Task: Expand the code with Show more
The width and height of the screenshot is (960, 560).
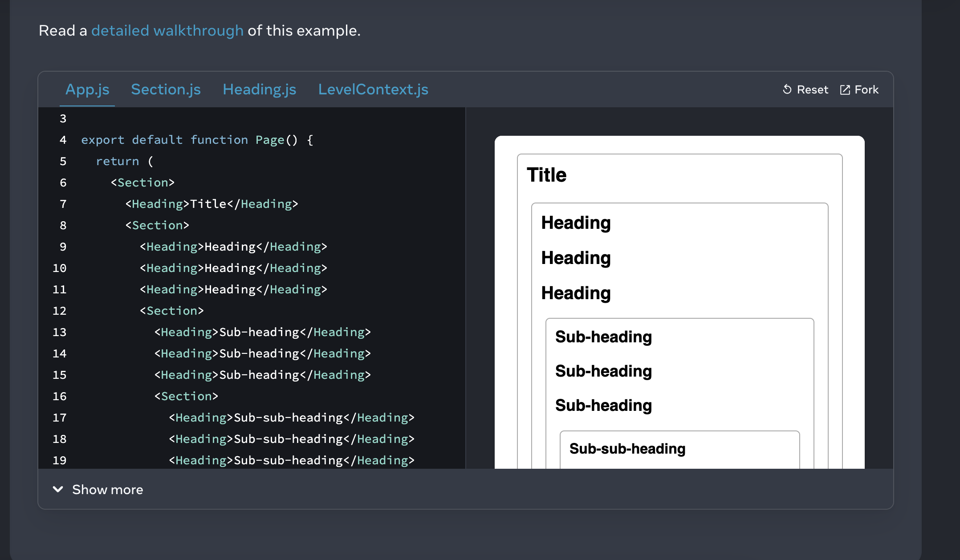Action: [107, 490]
